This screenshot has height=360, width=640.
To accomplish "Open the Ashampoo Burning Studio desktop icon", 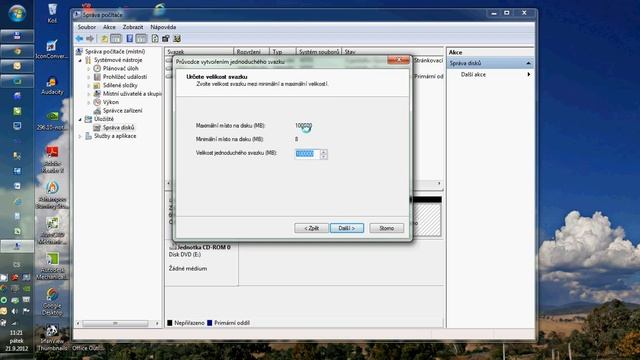I will 52,195.
